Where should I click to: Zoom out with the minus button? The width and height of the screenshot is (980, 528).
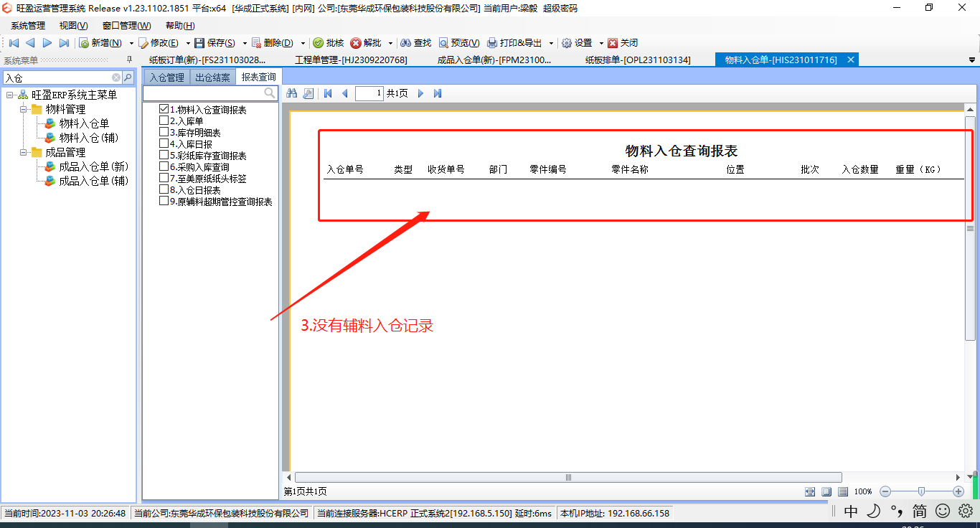point(885,491)
